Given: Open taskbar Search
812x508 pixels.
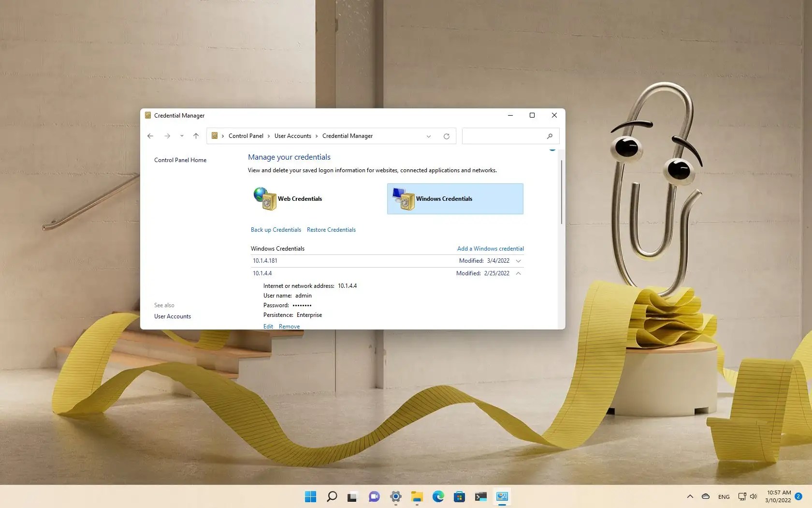Looking at the screenshot, I should [x=332, y=496].
